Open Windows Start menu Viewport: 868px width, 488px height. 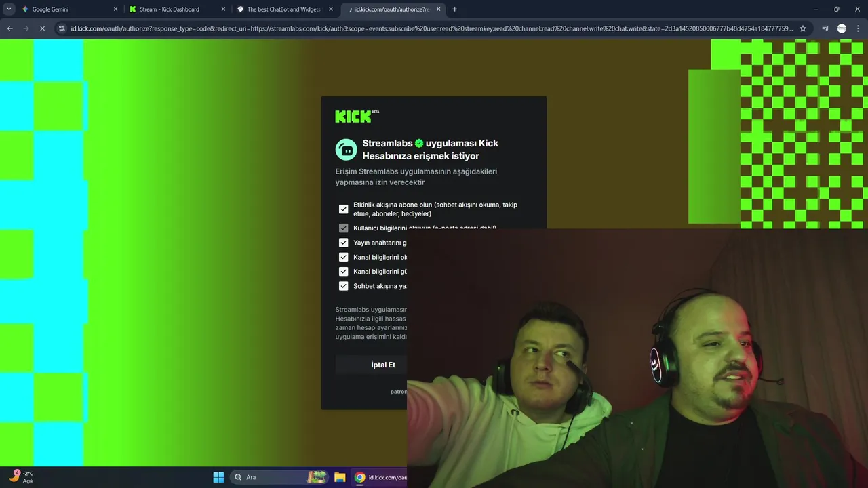coord(218,477)
